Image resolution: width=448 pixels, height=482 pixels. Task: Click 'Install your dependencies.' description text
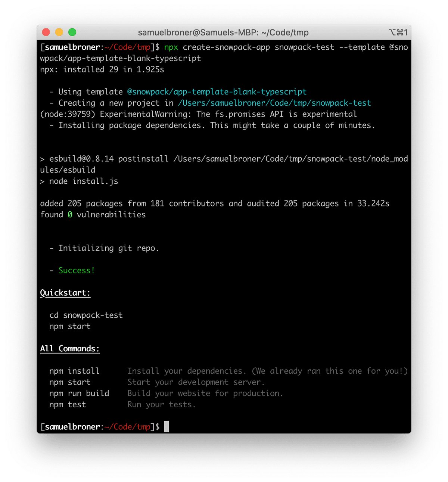point(187,371)
